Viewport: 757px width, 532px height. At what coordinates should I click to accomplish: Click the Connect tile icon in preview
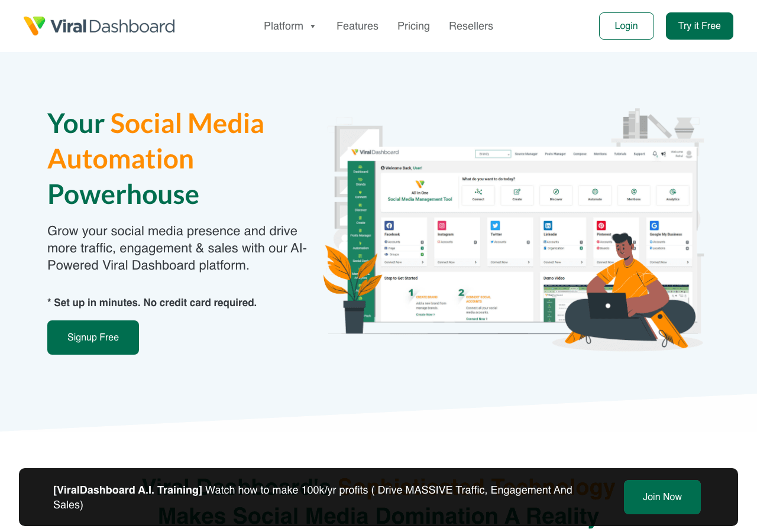tap(478, 192)
